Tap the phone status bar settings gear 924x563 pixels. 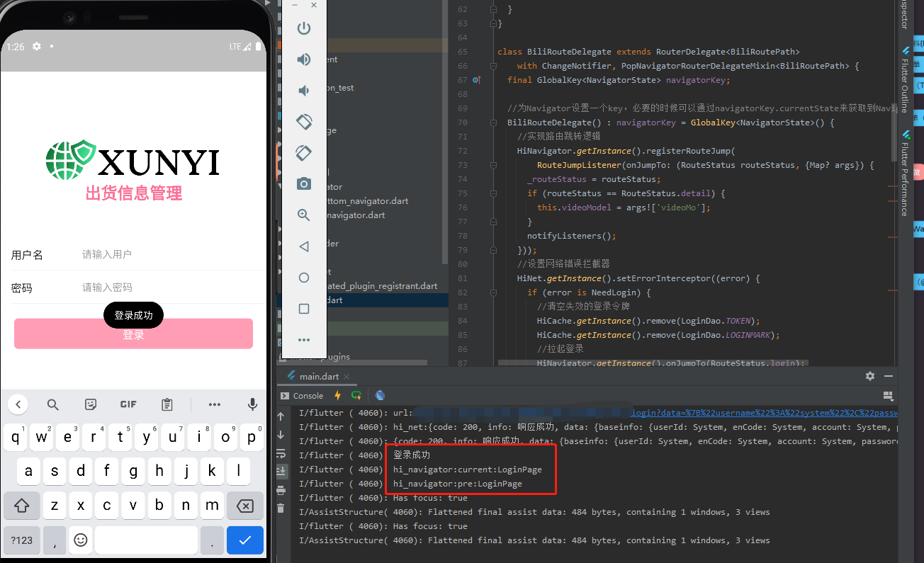coord(37,46)
